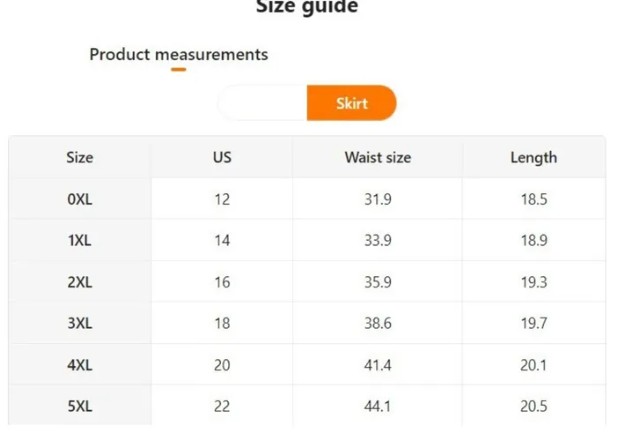
Task: Select US size 22 cell
Action: pyautogui.click(x=222, y=406)
